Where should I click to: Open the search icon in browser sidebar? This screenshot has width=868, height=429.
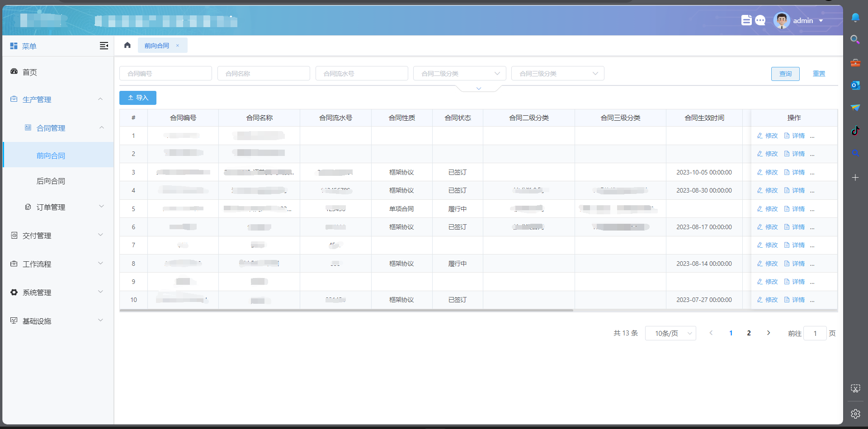(855, 40)
